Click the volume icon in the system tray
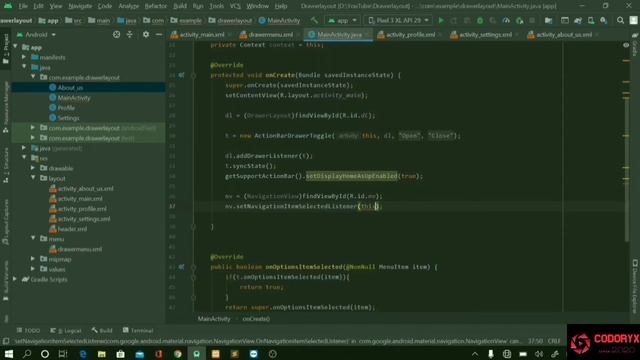Screen dimensions: 640x360 (x=539, y=354)
